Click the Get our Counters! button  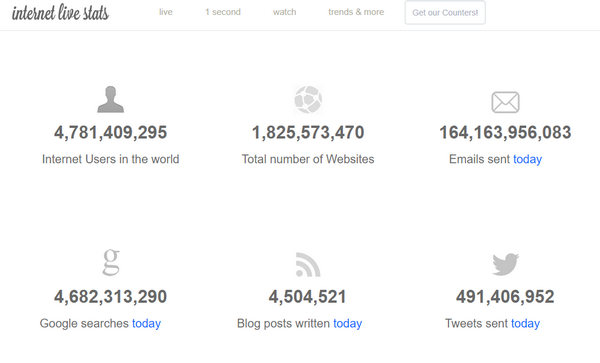tap(445, 13)
